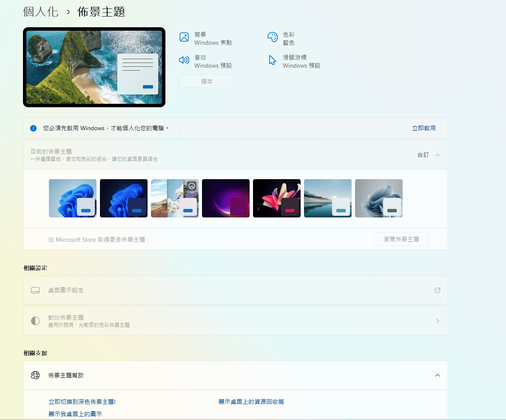Open 立即切換到深色佈景主題 help link
Viewport: 506px width, 420px height.
pyautogui.click(x=82, y=402)
